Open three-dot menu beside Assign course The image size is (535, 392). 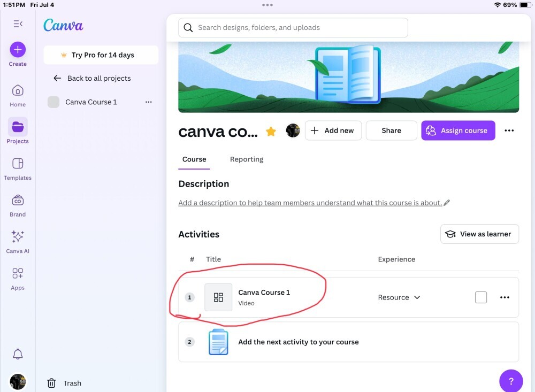(x=509, y=130)
